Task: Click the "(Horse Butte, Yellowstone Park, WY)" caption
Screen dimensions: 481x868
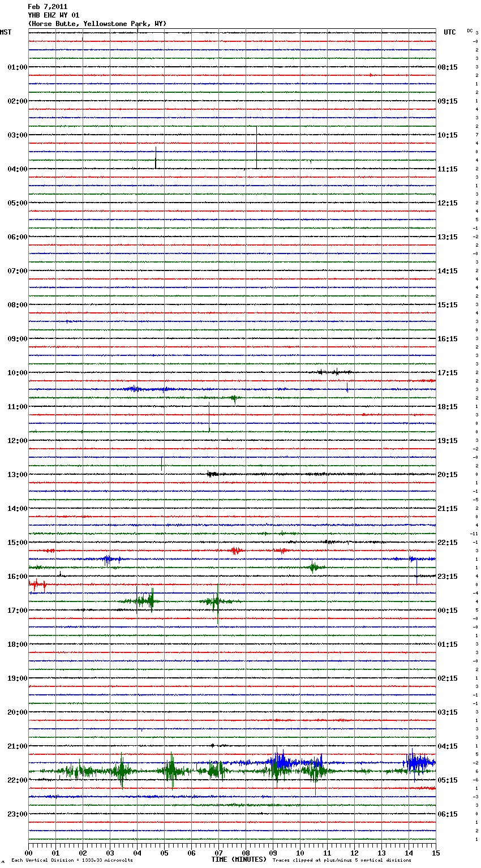Action: click(97, 24)
